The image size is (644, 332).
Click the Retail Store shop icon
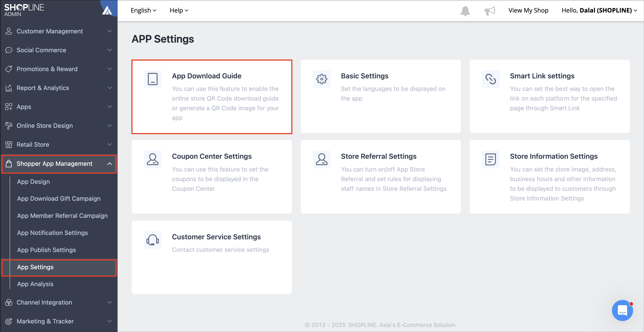[9, 144]
